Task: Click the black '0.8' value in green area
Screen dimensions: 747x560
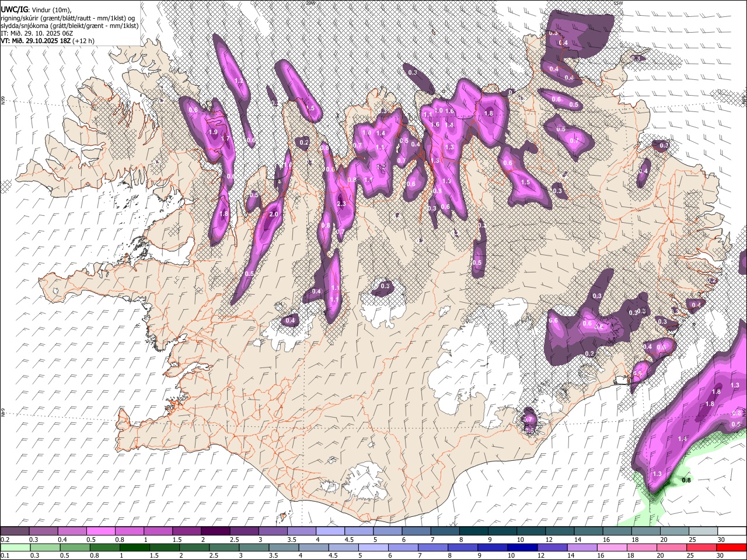Action: (x=686, y=480)
